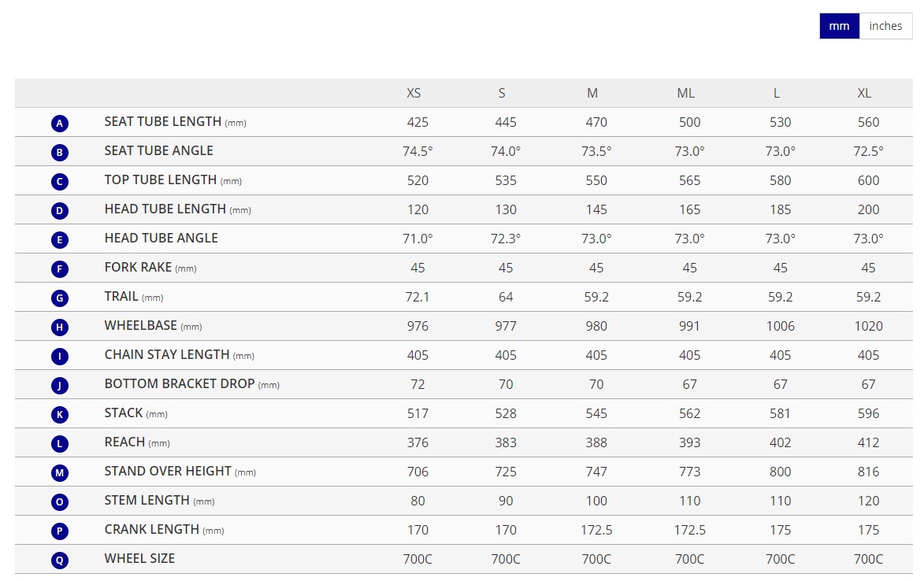Image resolution: width=924 pixels, height=581 pixels.
Task: Select the mm unit toggle
Action: pos(839,26)
